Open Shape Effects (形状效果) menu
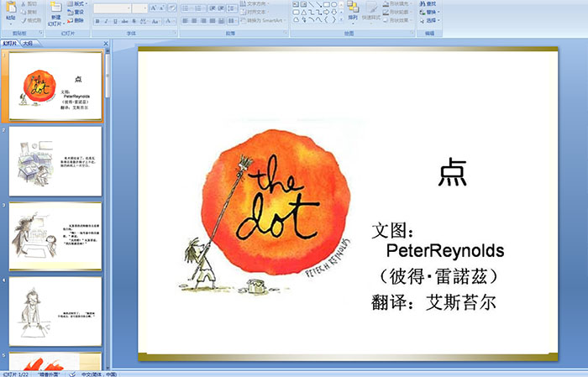This screenshot has width=588, height=377. click(x=397, y=20)
